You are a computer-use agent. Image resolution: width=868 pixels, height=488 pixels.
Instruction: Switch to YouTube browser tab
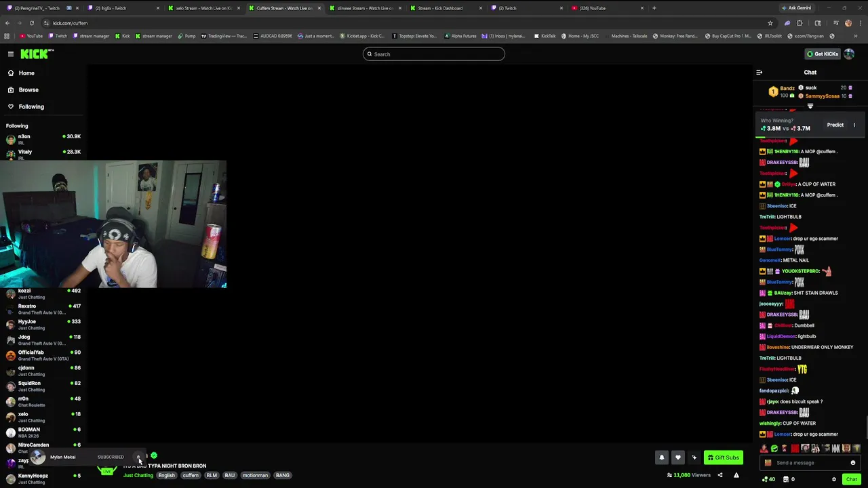point(607,8)
